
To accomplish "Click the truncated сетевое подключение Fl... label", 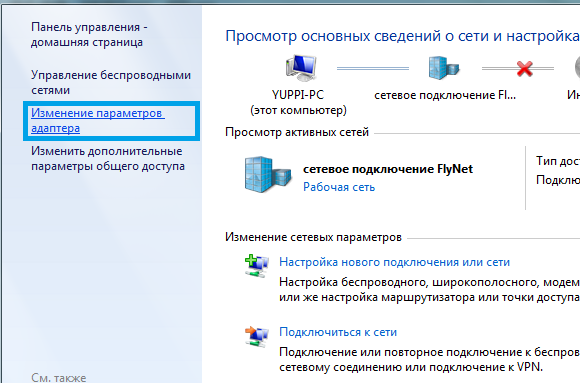I will click(x=445, y=95).
